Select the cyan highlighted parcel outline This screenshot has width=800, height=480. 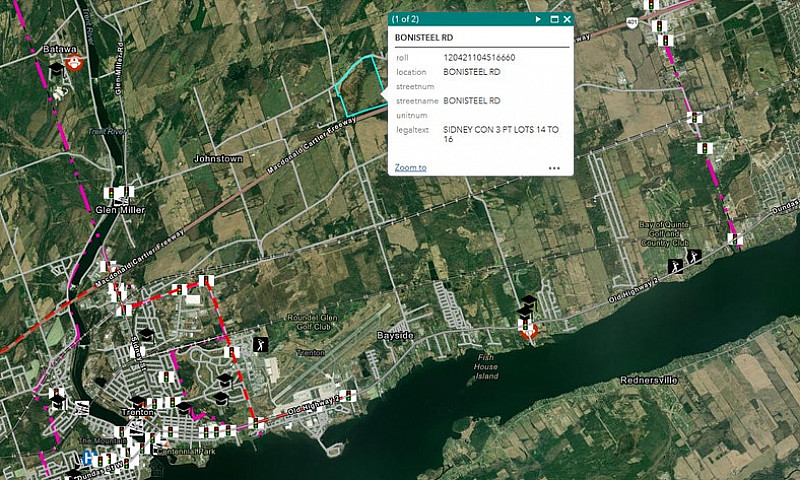(x=361, y=87)
